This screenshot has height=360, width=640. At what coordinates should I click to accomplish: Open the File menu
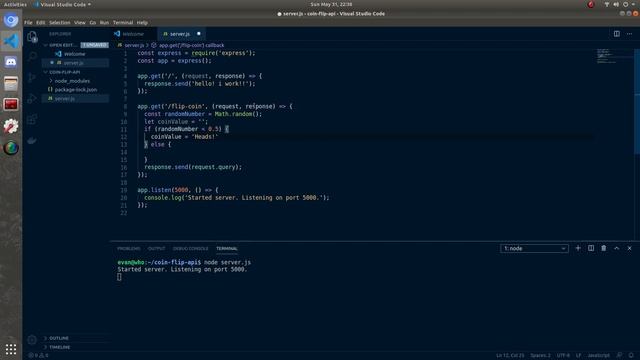(x=28, y=22)
